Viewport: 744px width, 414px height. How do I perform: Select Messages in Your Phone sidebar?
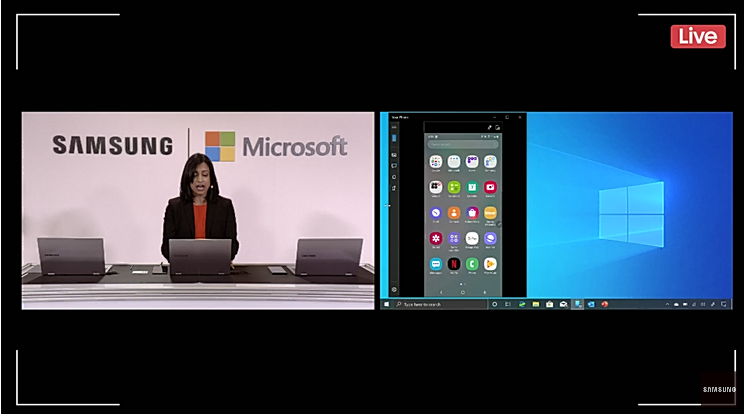tap(394, 166)
